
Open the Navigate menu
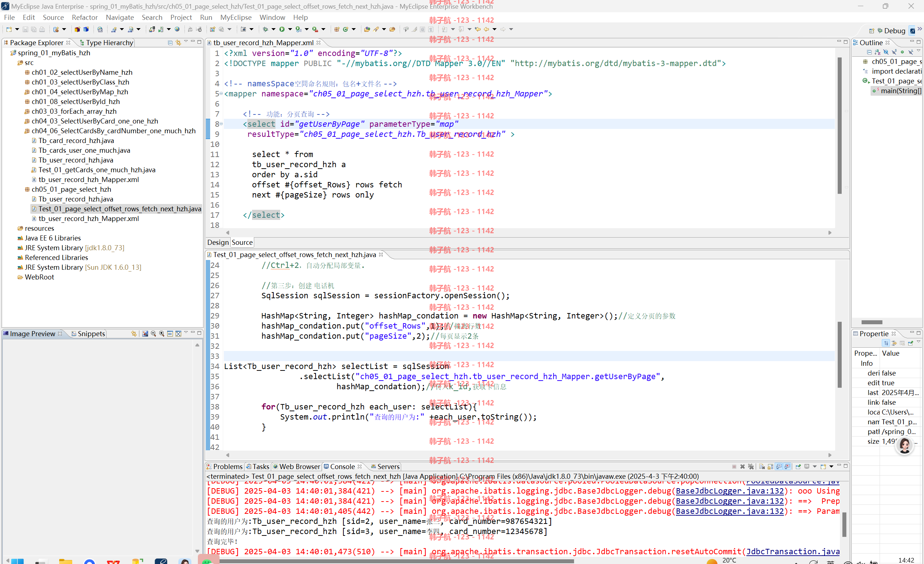coord(120,17)
